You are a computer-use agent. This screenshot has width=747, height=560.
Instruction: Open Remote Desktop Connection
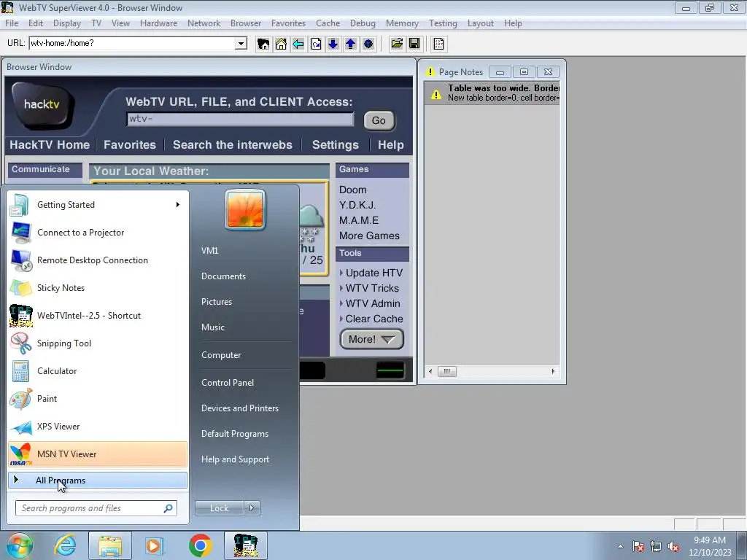click(x=98, y=260)
